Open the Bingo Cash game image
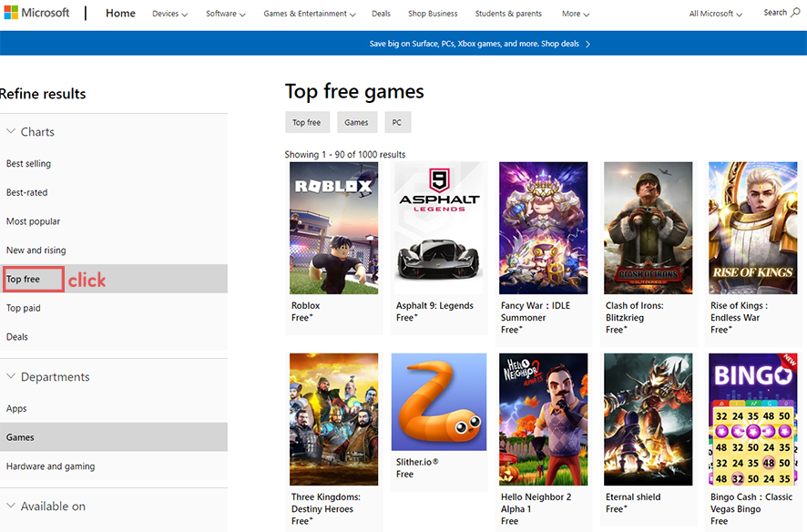This screenshot has height=532, width=807. pyautogui.click(x=753, y=419)
